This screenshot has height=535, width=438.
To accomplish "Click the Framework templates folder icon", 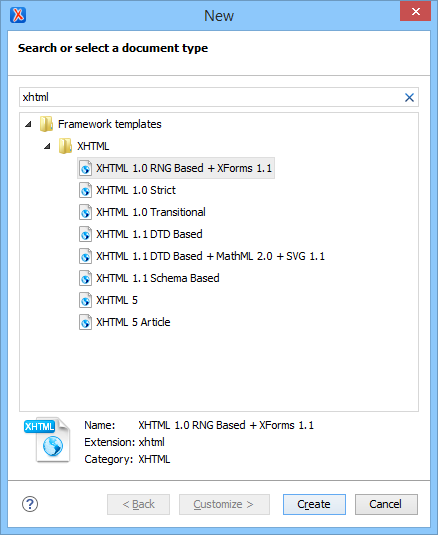I will (46, 124).
